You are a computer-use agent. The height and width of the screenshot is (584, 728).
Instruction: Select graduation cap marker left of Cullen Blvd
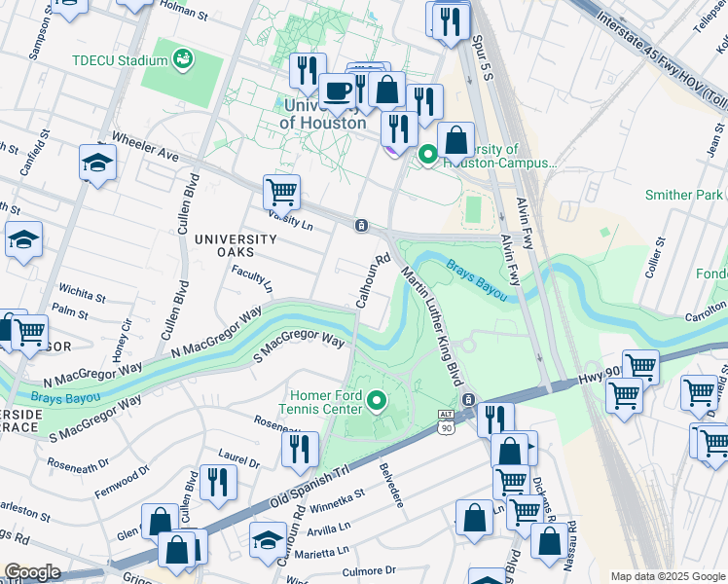coord(23,239)
